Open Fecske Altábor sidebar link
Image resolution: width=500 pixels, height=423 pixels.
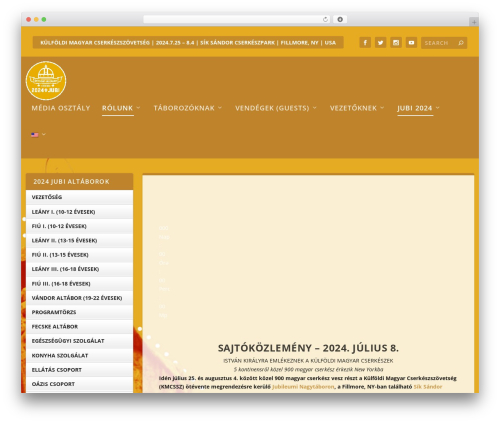click(79, 327)
